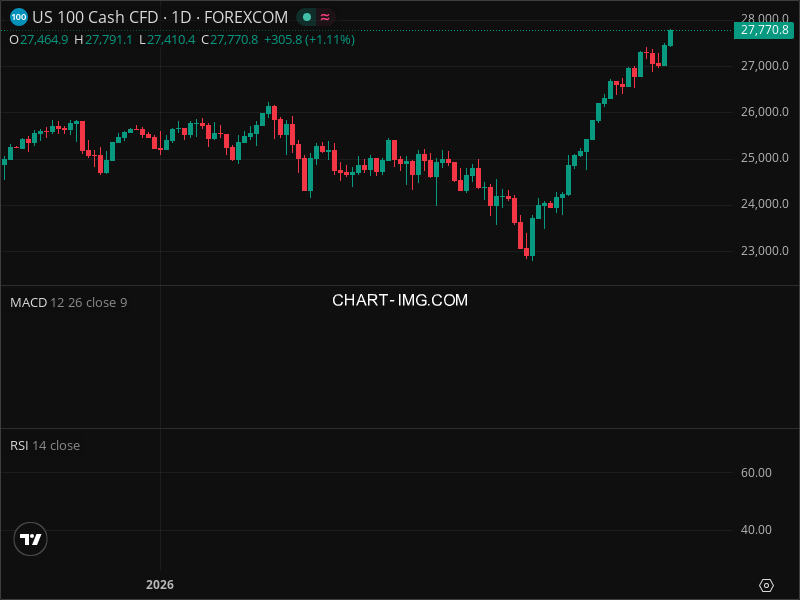
Task: Click the change value +305.8 (+1.11%)
Action: pos(309,40)
